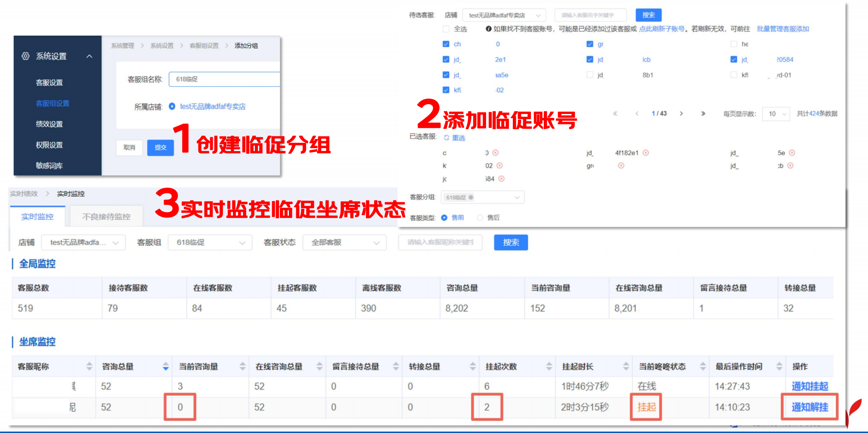868x433 pixels.
Task: Click 搜索 in the real-time monitor filters
Action: point(511,242)
